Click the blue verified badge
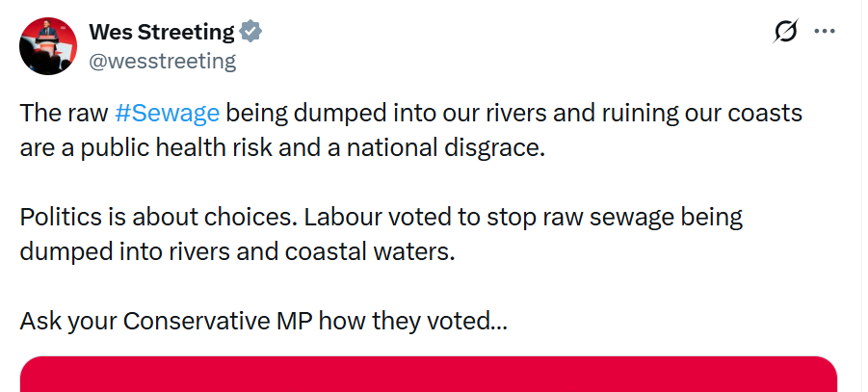868x392 pixels. pyautogui.click(x=251, y=32)
